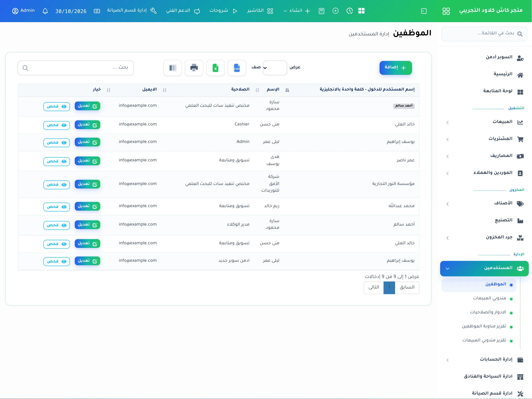Click the printer icon in table toolbar
This screenshot has width=532, height=399.
coord(194,68)
